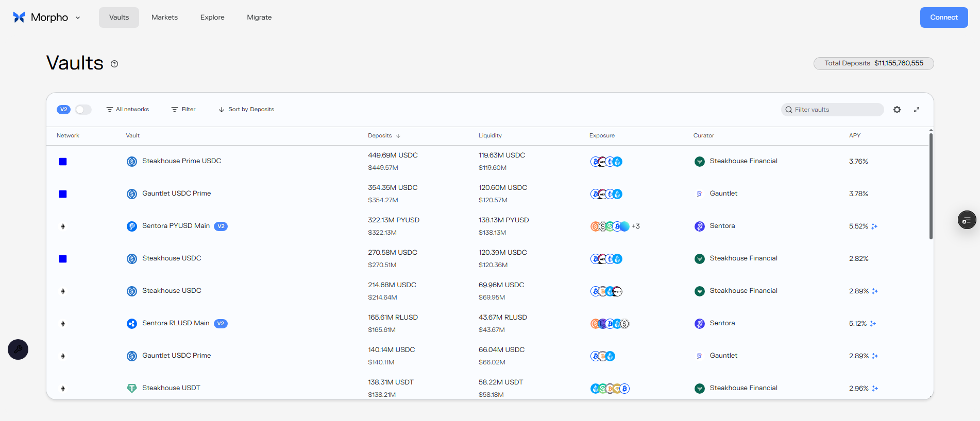Click exposure icons in 214.68M USDC row
The image size is (980, 421).
pyautogui.click(x=606, y=291)
